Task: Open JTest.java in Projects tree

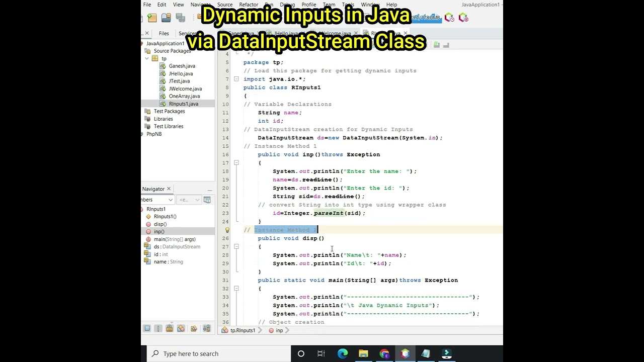Action: [179, 81]
